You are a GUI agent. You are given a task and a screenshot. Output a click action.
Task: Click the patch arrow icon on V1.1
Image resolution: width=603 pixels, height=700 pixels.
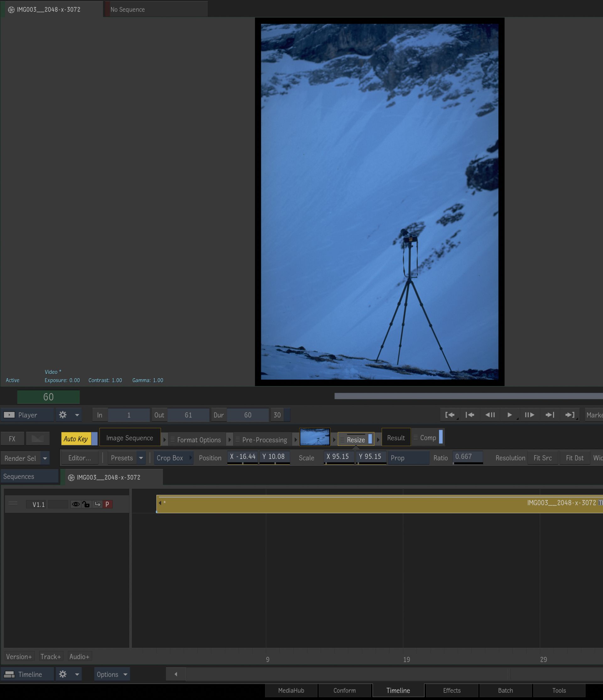(97, 504)
